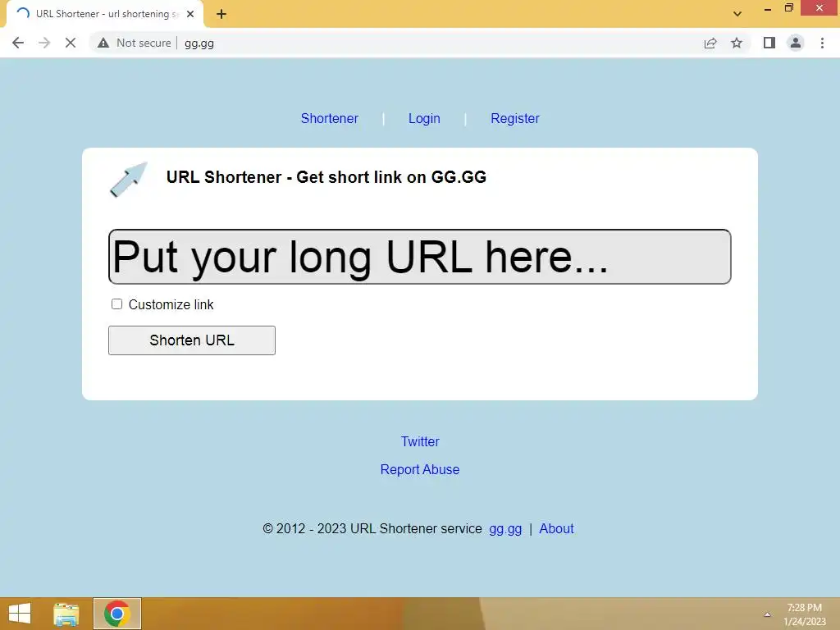Enable the Customize link checkbox
Screen dimensions: 840x630
pos(116,304)
